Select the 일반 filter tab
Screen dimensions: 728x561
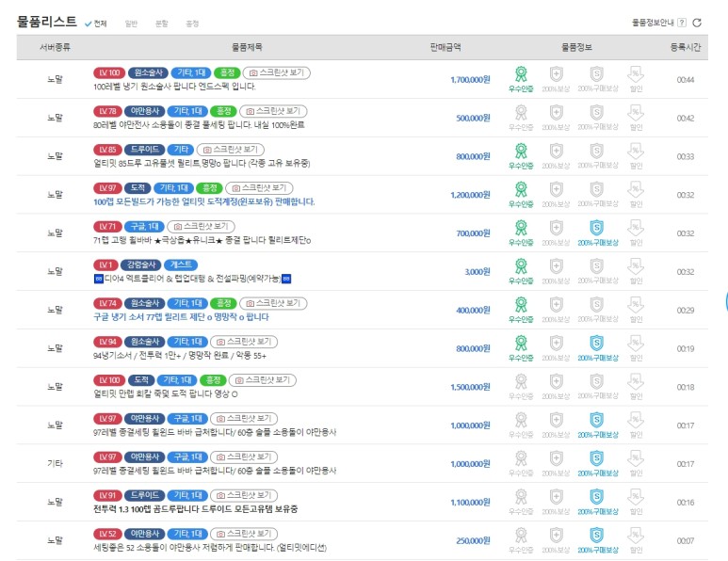click(132, 24)
